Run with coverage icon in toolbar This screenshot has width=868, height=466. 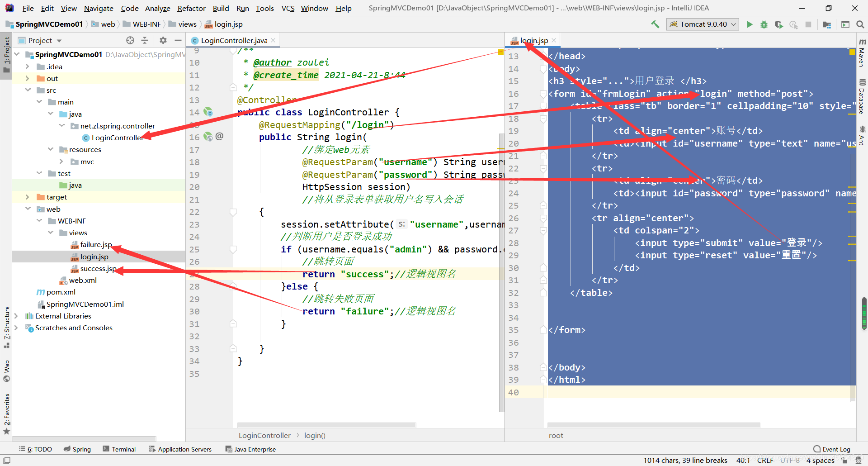778,24
